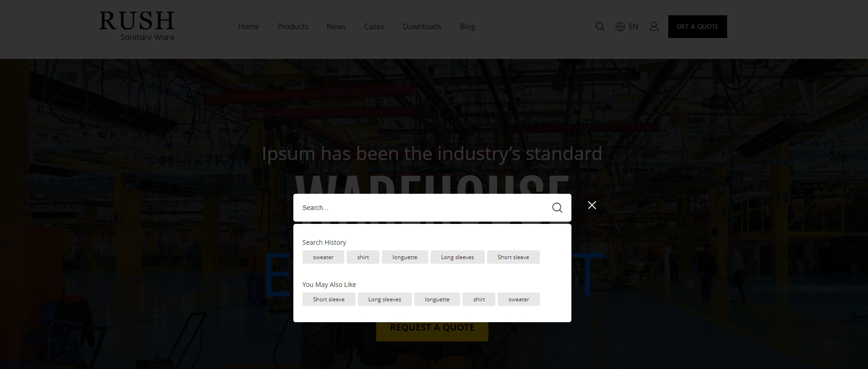Open the Downloads menu item
Screen dimensions: 868x369
click(422, 26)
